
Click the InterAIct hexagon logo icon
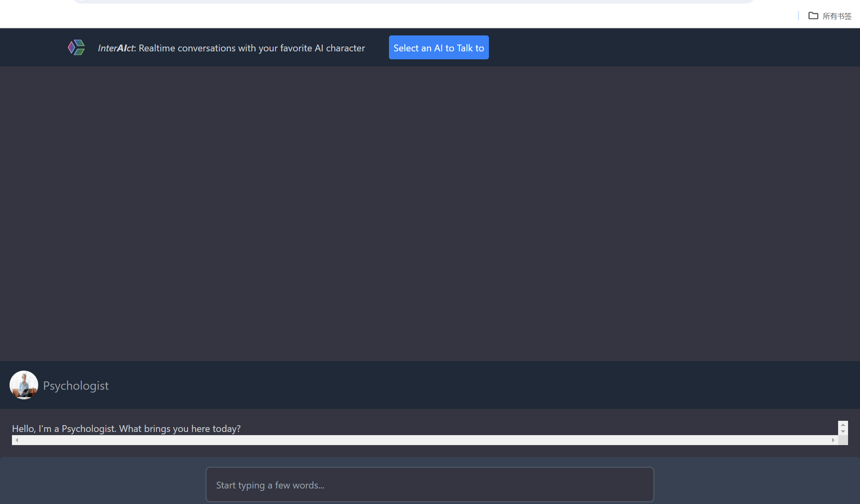click(x=76, y=48)
